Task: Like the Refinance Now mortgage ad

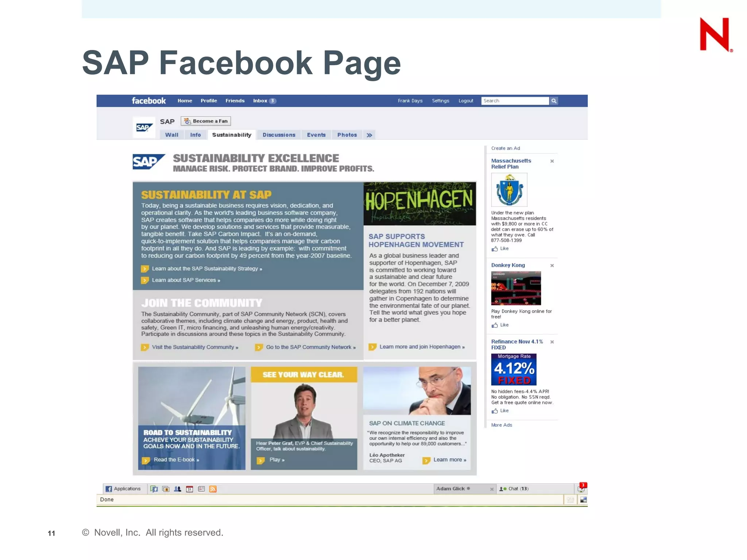Action: (500, 411)
